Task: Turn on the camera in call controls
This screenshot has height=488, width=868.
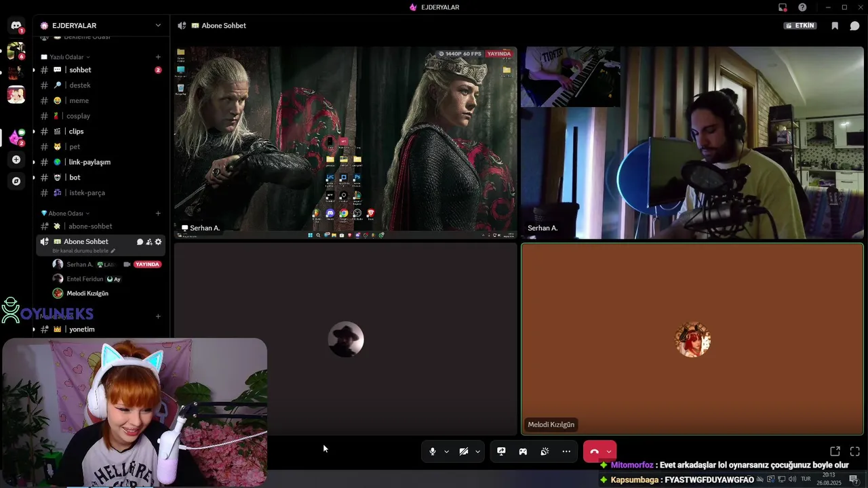Action: (464, 451)
